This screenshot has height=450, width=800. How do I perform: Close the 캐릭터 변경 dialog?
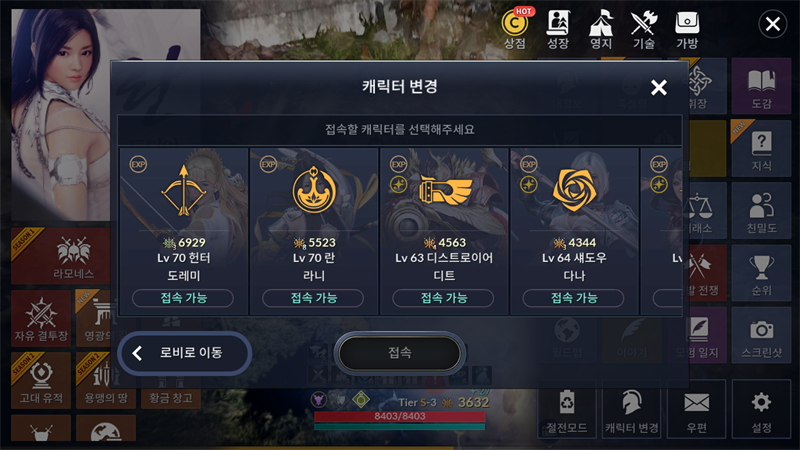pyautogui.click(x=659, y=87)
